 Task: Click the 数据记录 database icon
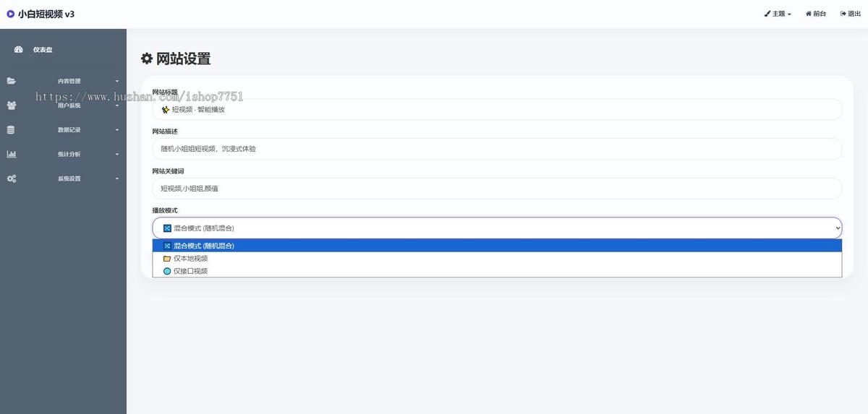pos(11,130)
